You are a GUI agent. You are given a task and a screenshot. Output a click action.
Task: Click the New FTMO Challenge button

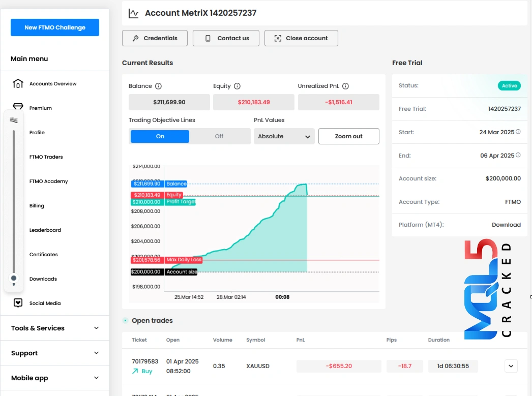[x=55, y=27]
